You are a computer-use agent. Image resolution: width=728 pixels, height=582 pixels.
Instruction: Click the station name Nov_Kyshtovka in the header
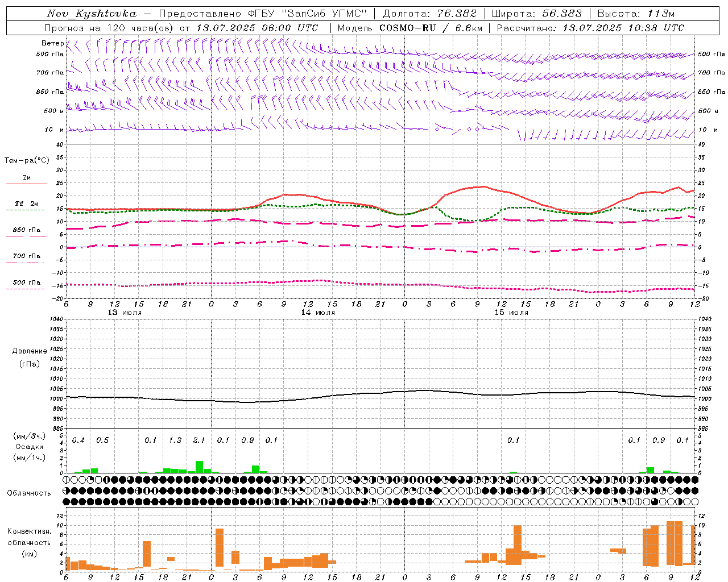pos(92,14)
